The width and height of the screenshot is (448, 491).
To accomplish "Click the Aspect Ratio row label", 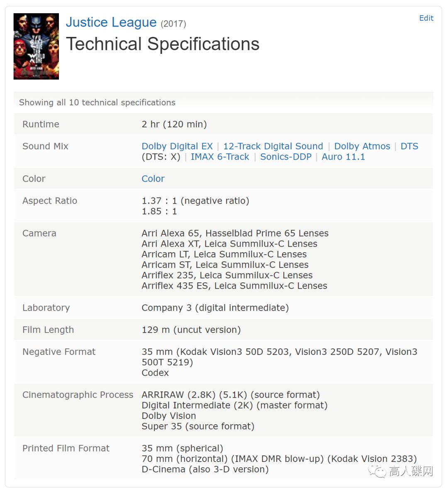I will pos(50,201).
